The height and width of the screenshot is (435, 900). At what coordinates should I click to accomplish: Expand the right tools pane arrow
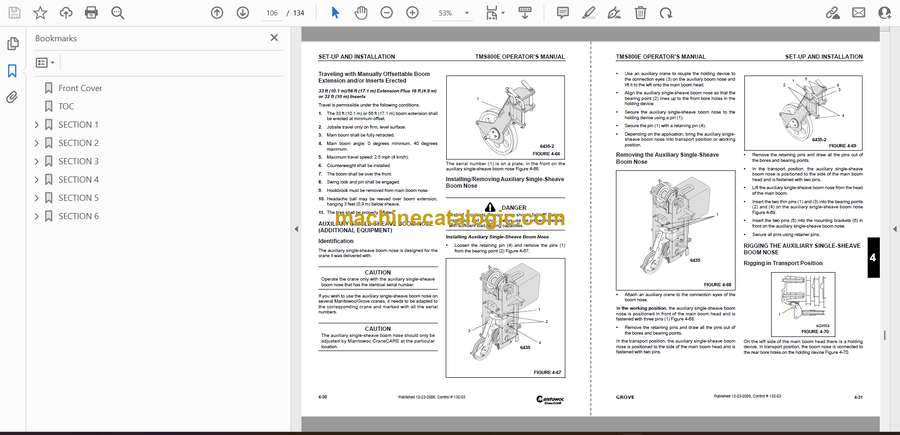894,229
